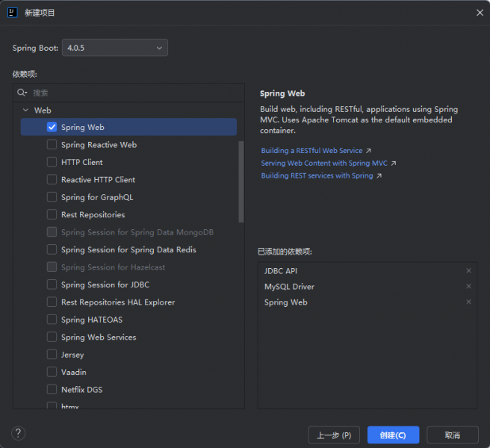This screenshot has height=448, width=490.
Task: Open the help question mark button
Action: 18,433
